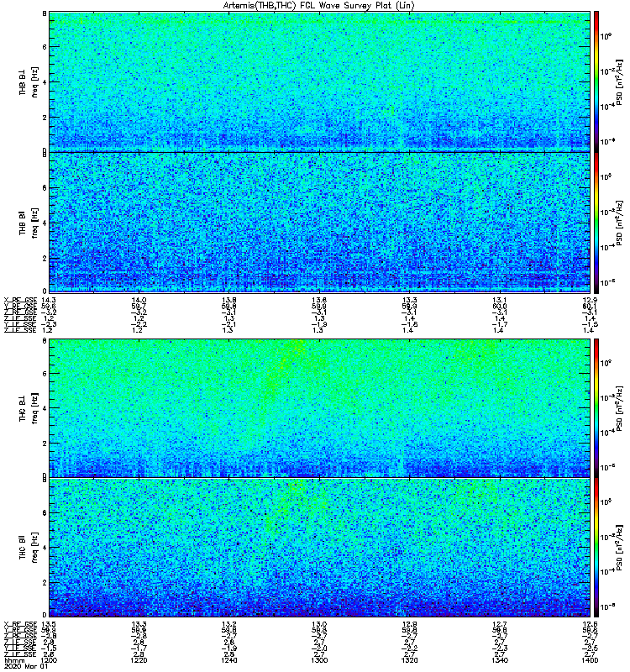Click the "1400" time tick label

(590, 660)
